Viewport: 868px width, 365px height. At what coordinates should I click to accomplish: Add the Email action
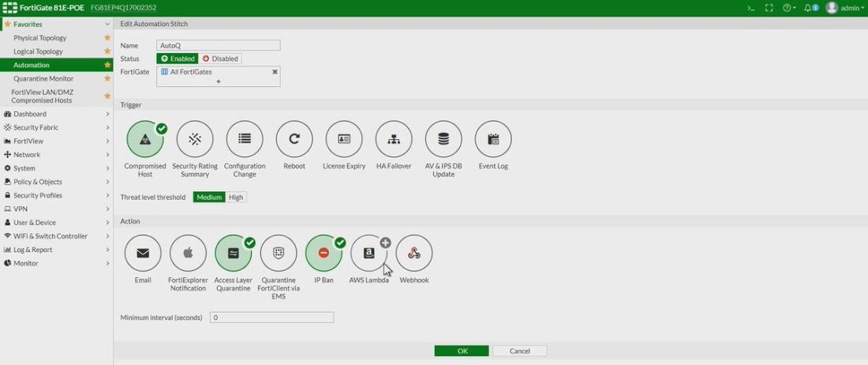(143, 253)
